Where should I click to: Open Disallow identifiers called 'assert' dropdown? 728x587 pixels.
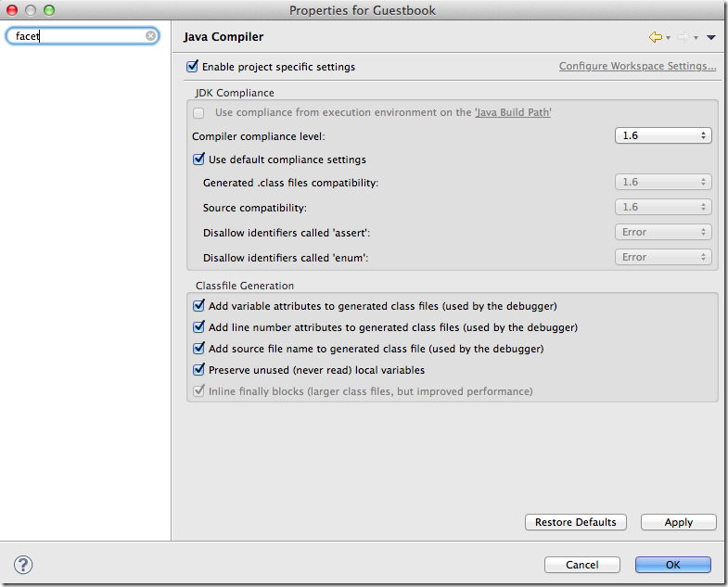tap(663, 232)
